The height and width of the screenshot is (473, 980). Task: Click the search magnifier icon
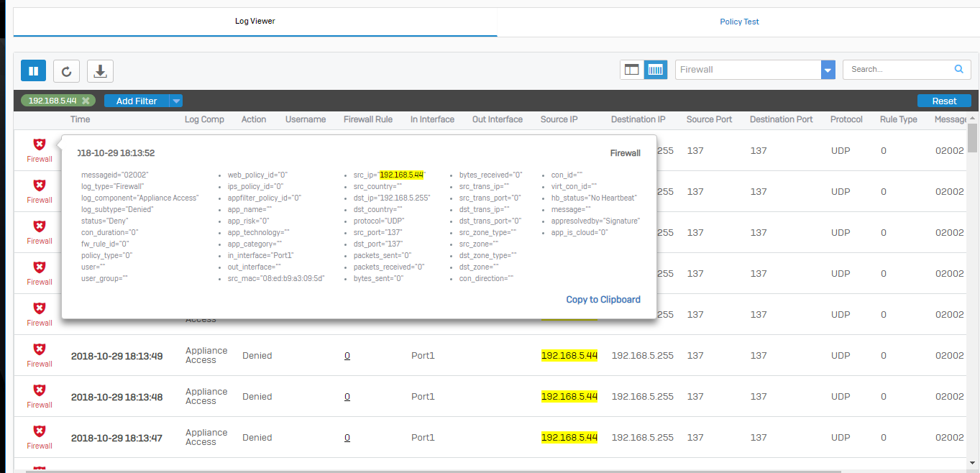click(x=958, y=69)
